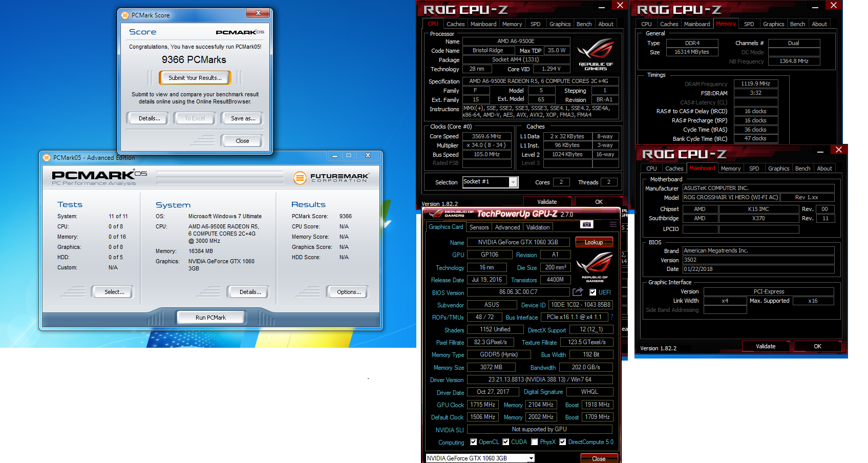Click Options under the Results section
868x463 pixels.
pos(348,292)
